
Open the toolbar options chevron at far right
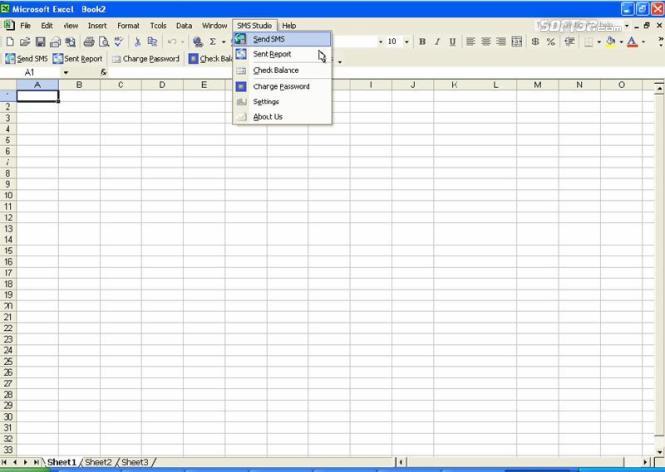point(660,42)
